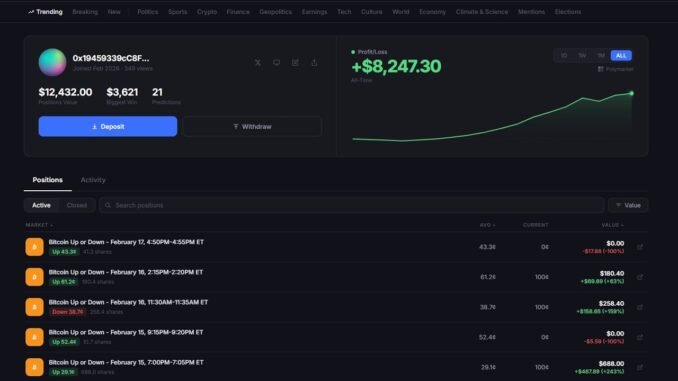Click the Search positions input field

[x=352, y=205]
